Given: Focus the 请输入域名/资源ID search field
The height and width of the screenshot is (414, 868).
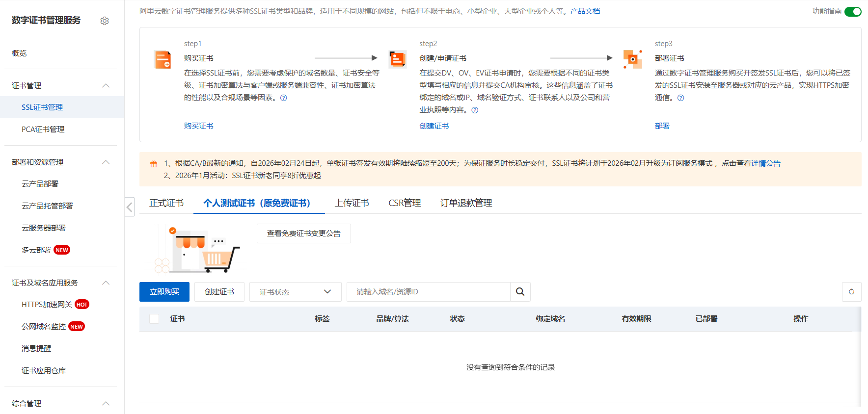Looking at the screenshot, I should 428,292.
